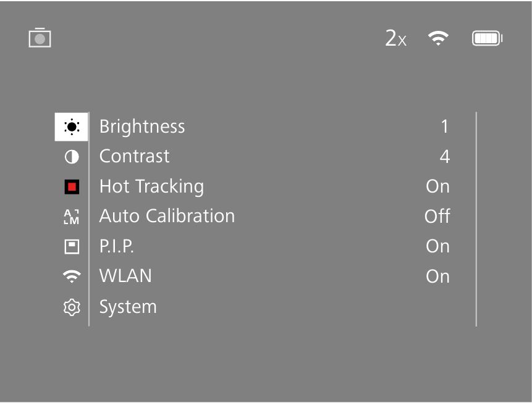Select the Brightness menu entry
Screen dimensions: 532x403
(x=142, y=127)
